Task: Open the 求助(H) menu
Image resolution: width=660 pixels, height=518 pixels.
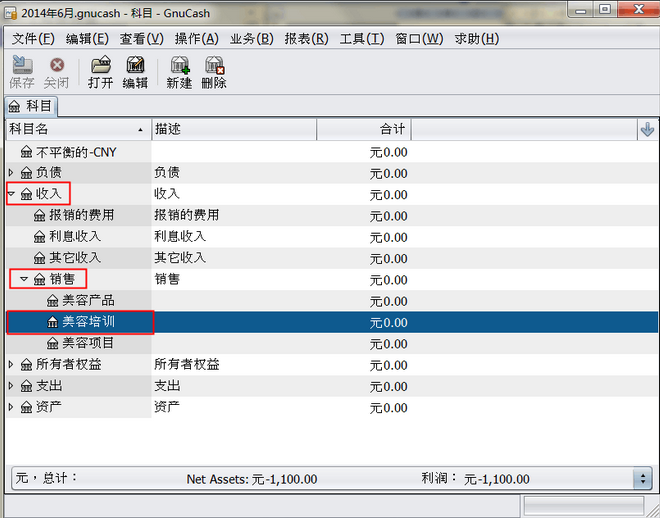Action: [477, 39]
